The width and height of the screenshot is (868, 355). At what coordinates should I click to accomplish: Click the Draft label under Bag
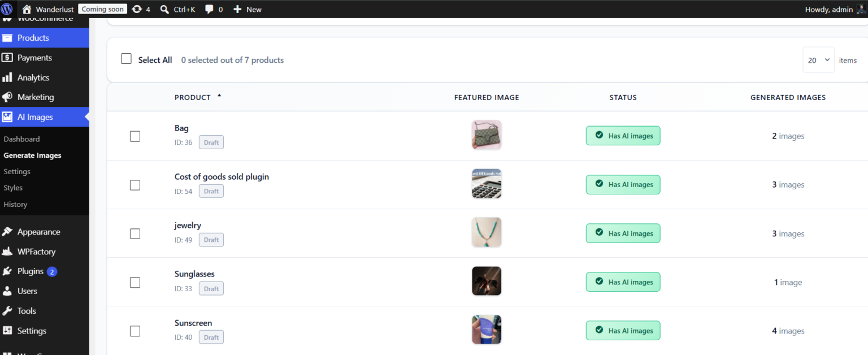coord(211,142)
